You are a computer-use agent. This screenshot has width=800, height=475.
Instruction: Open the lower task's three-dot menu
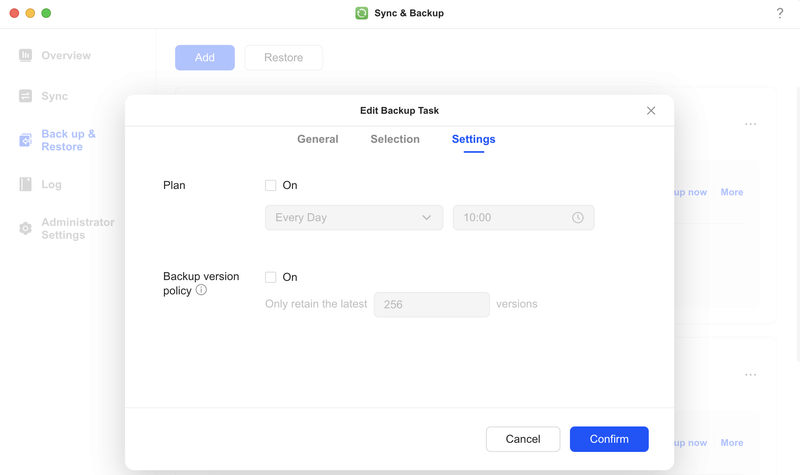click(x=750, y=375)
